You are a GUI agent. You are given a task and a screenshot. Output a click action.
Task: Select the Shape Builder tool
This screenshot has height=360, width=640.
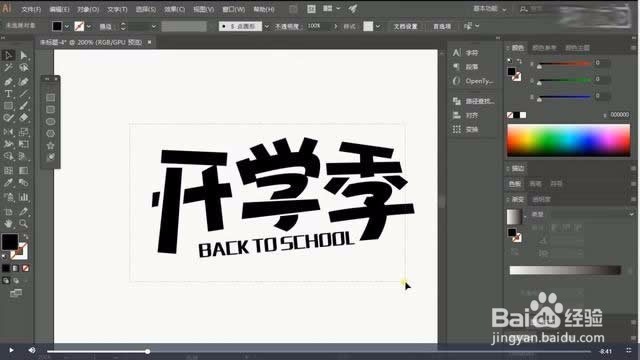[8, 156]
